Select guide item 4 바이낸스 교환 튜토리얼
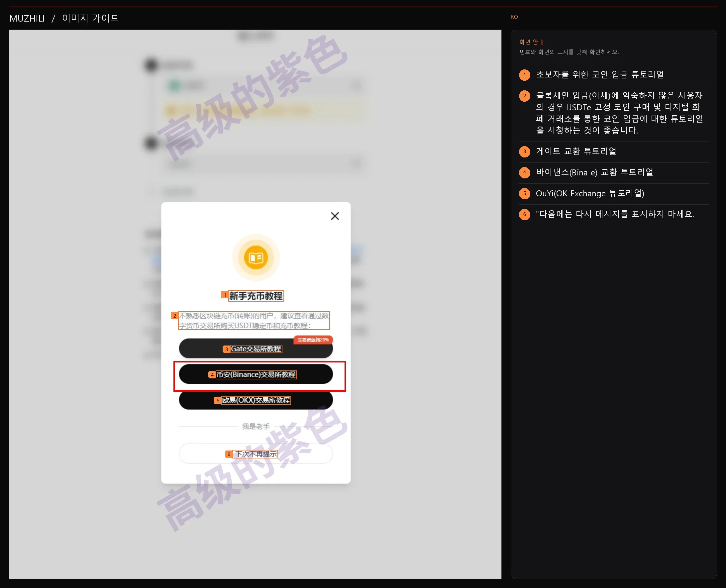This screenshot has width=726, height=588. coord(613,173)
